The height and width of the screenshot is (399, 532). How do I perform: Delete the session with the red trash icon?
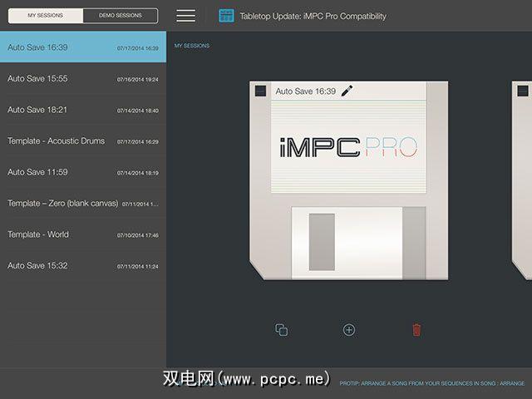(416, 330)
